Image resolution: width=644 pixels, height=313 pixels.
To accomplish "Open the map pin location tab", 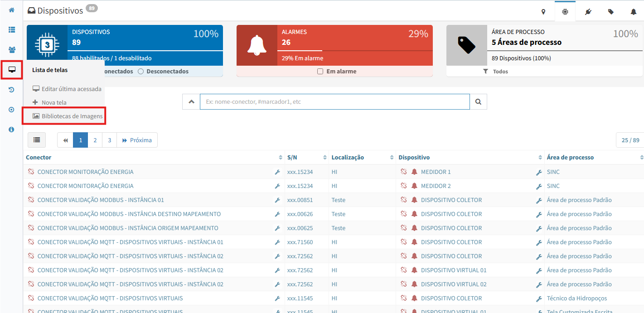I will click(x=543, y=12).
